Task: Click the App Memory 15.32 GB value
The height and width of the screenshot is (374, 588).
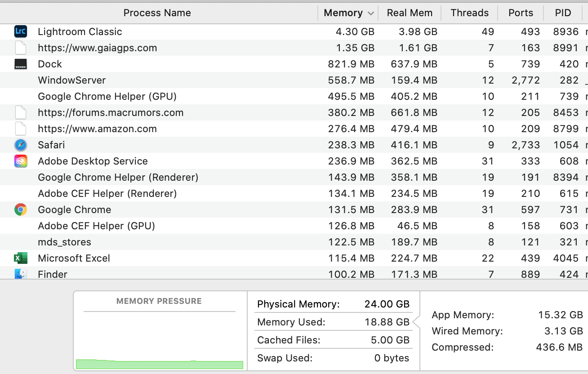Action: 561,315
